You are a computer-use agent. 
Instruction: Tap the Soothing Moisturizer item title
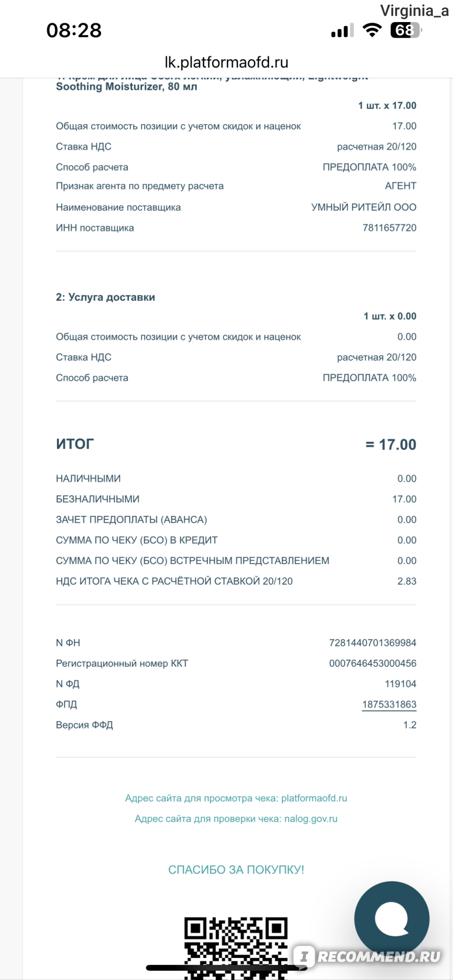click(126, 87)
